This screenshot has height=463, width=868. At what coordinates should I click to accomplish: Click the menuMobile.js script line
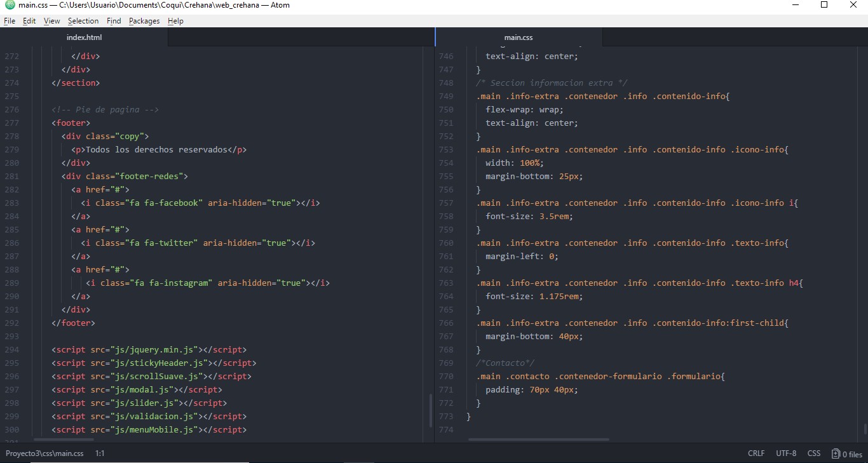point(149,429)
